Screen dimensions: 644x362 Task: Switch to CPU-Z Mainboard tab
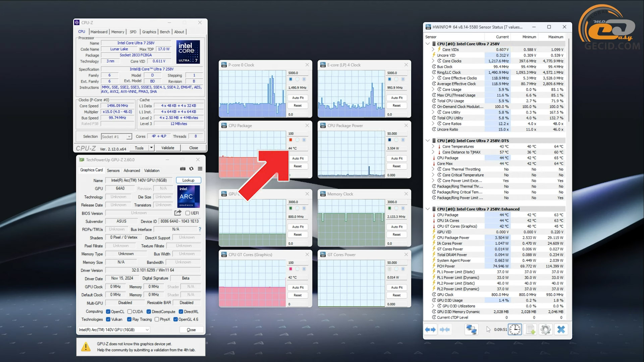[99, 32]
